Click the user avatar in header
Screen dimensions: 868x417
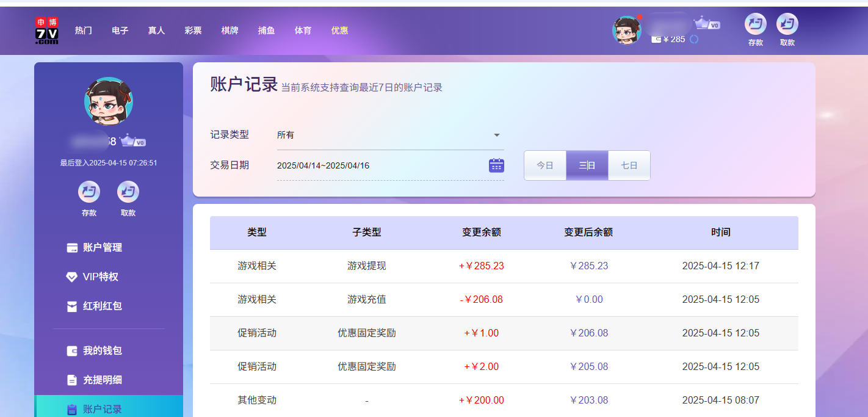click(627, 28)
